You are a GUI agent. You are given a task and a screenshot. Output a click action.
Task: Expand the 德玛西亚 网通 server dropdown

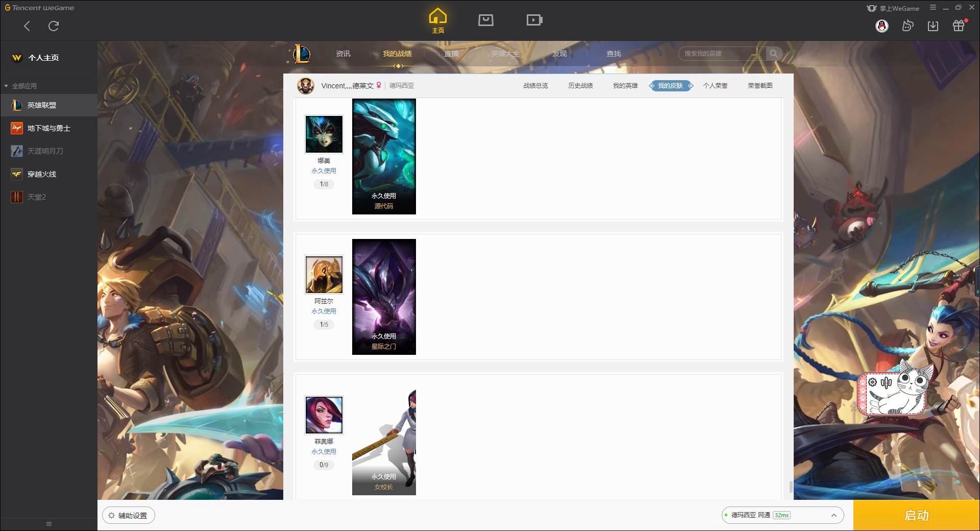coord(782,515)
